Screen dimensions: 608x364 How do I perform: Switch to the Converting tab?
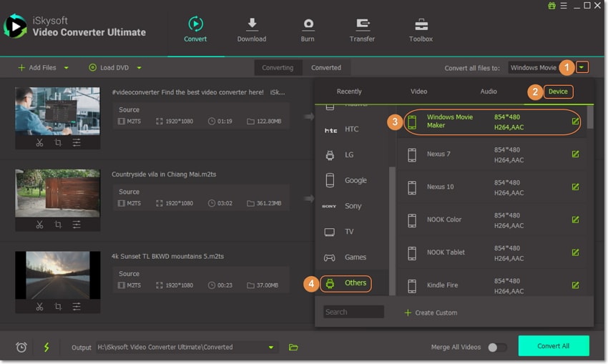pos(278,68)
